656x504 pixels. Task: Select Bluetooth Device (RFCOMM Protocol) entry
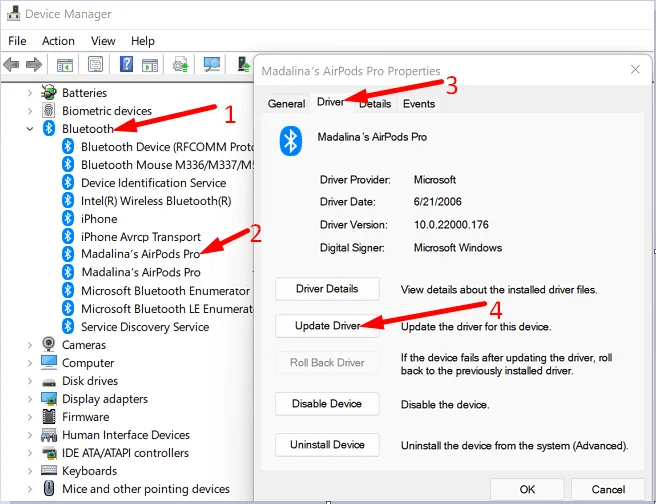[x=167, y=147]
